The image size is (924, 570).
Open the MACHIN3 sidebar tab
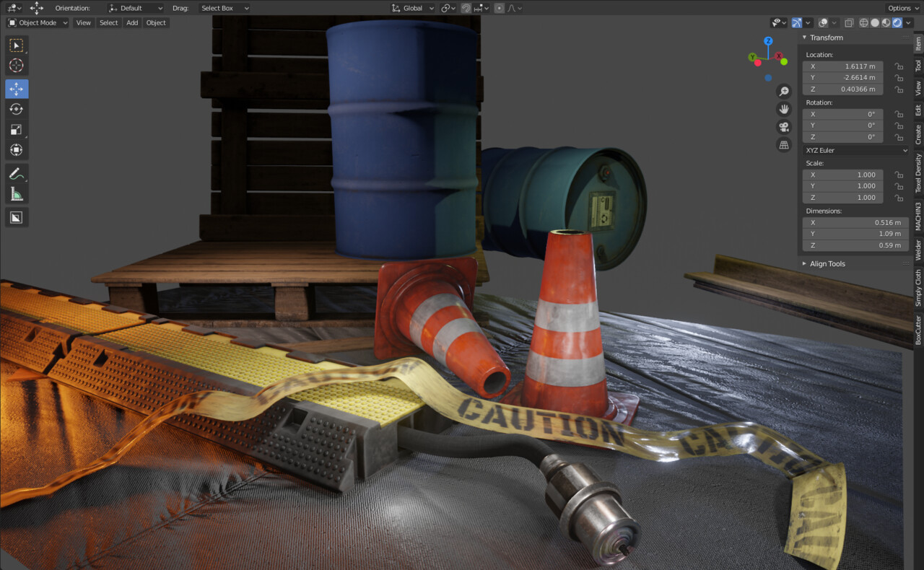point(918,216)
